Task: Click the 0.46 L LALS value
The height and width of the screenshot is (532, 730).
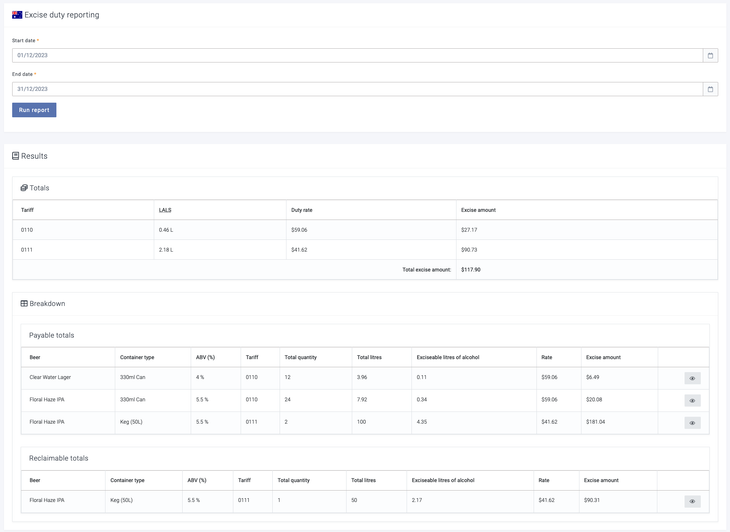Action: (166, 230)
